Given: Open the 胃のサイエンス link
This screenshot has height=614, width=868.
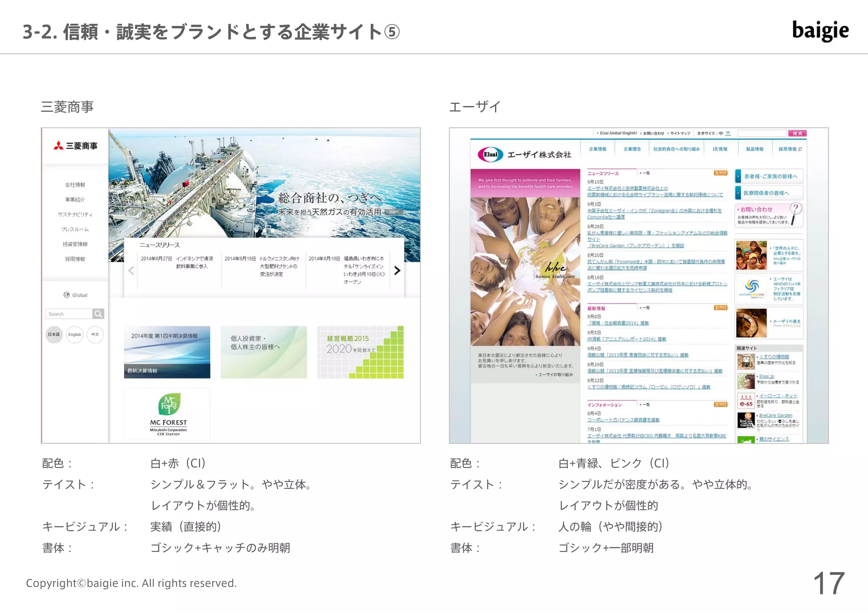Looking at the screenshot, I should 774,439.
